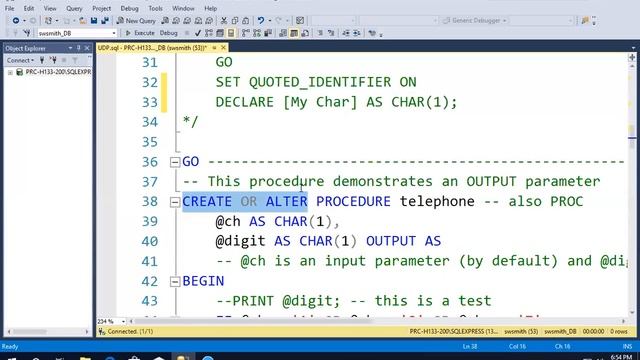The width and height of the screenshot is (640, 360).
Task: Click Connect Object Explorer plug icon
Action: pos(42,60)
